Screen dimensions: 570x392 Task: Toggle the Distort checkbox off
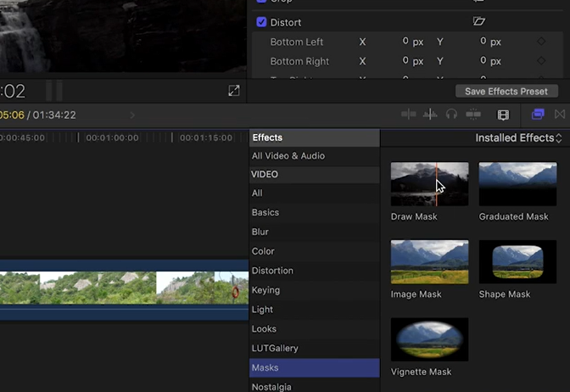(261, 22)
